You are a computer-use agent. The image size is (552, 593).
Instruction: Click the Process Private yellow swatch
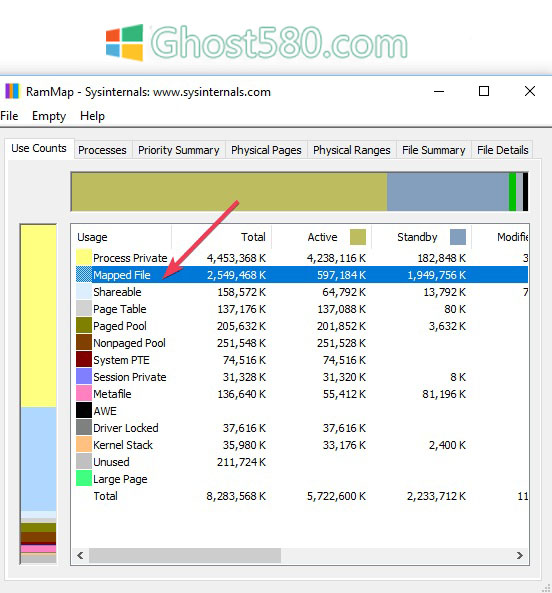(84, 258)
